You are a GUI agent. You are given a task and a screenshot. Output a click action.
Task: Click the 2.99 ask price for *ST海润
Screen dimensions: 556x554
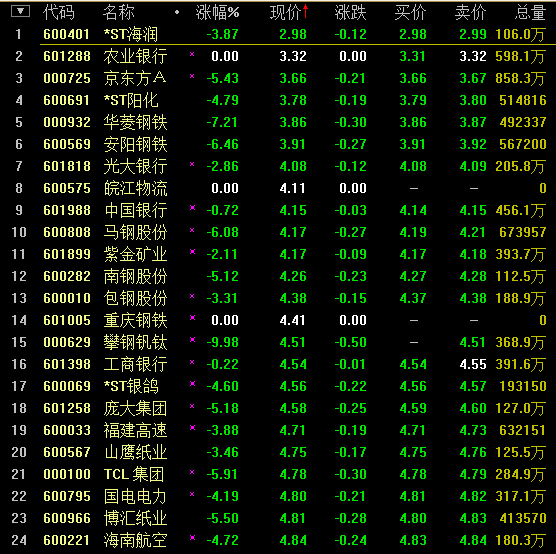pos(473,34)
